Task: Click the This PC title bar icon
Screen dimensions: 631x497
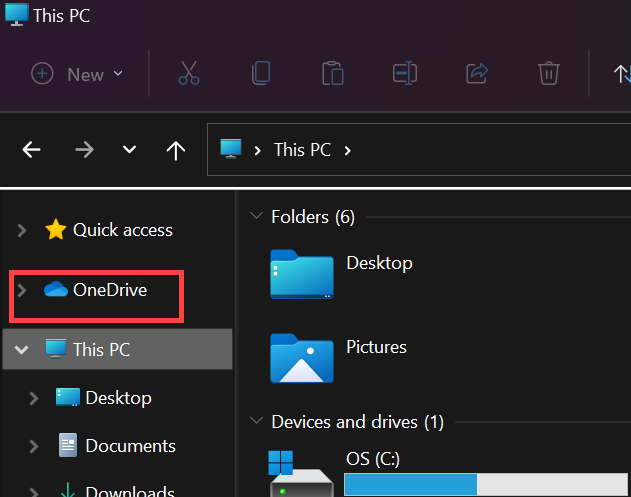Action: [x=16, y=14]
